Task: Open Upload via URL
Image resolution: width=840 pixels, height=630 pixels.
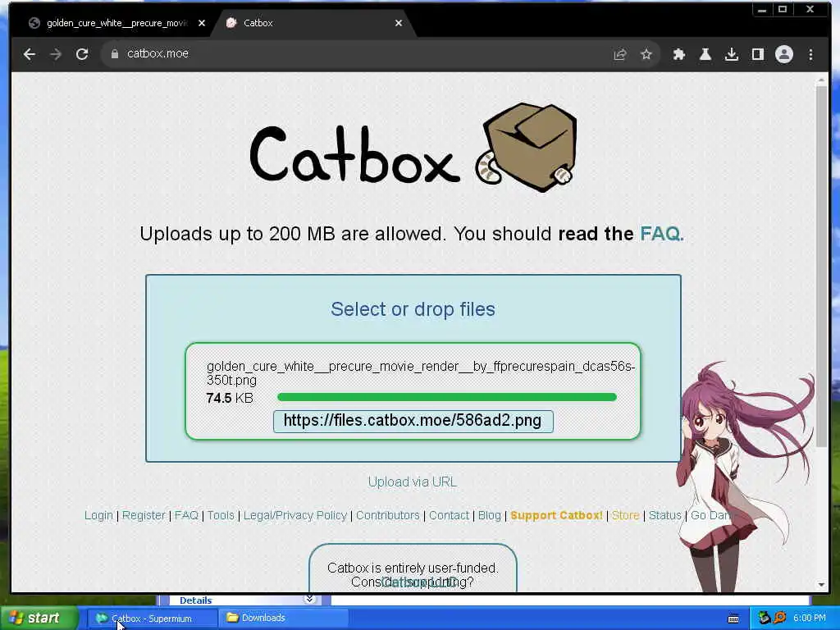Action: tap(413, 482)
